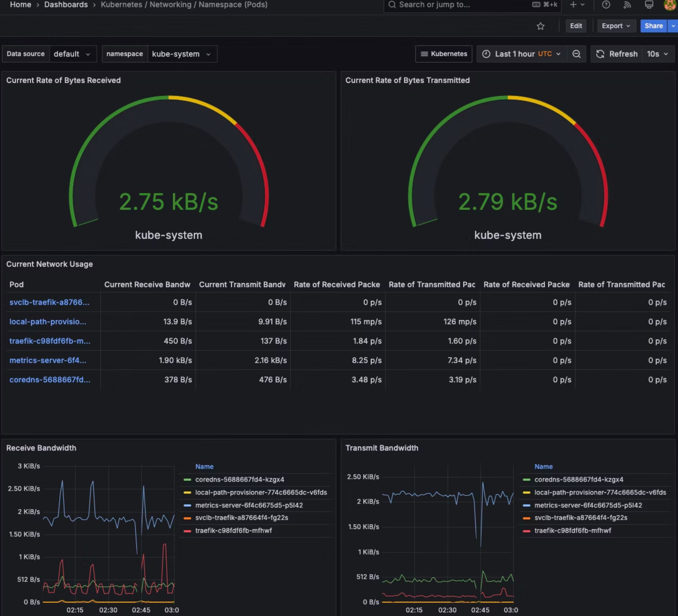Click traefik red color swatch in Transmit legend
678x616 pixels.
(527, 531)
